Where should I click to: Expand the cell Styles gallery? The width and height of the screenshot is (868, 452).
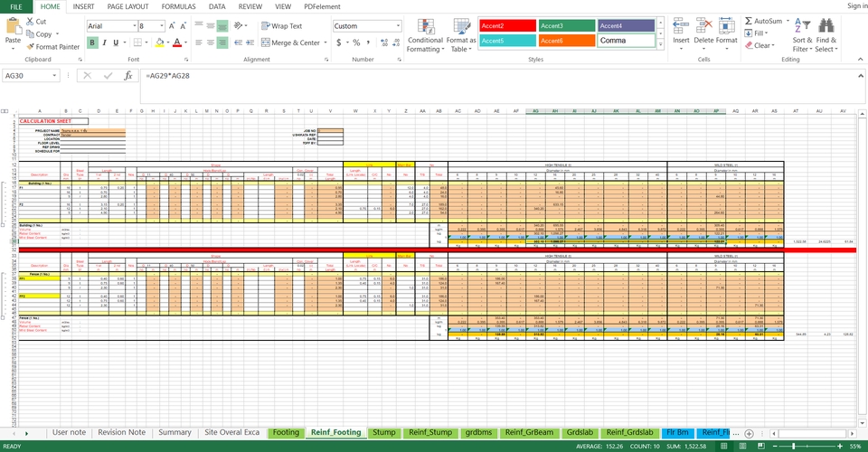pyautogui.click(x=660, y=44)
